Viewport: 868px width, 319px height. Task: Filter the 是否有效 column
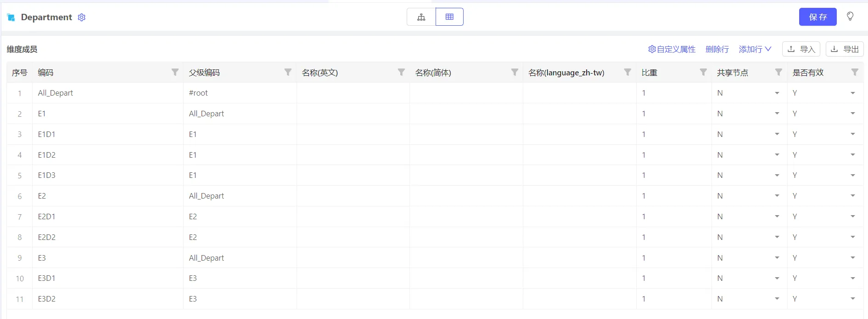pyautogui.click(x=855, y=72)
